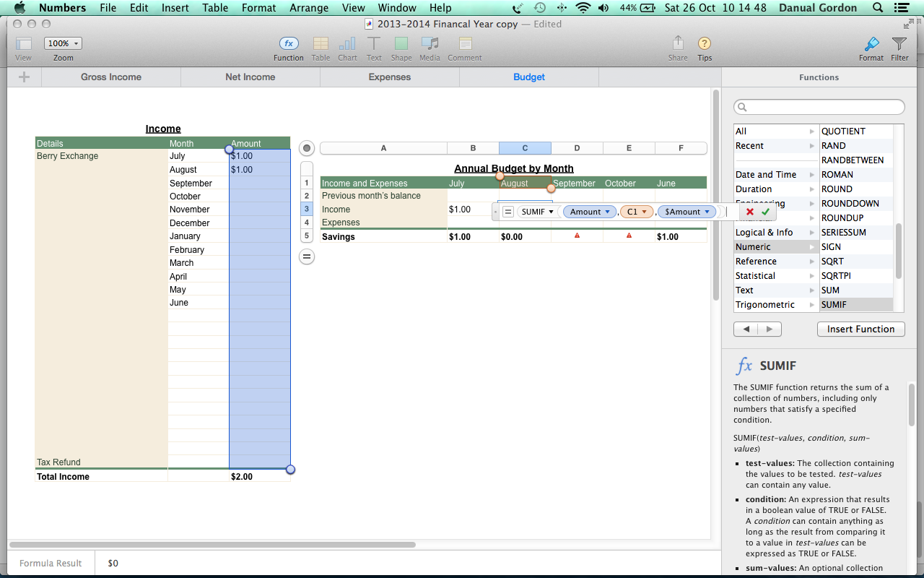Accept the formula with green checkmark
924x578 pixels.
(x=765, y=212)
